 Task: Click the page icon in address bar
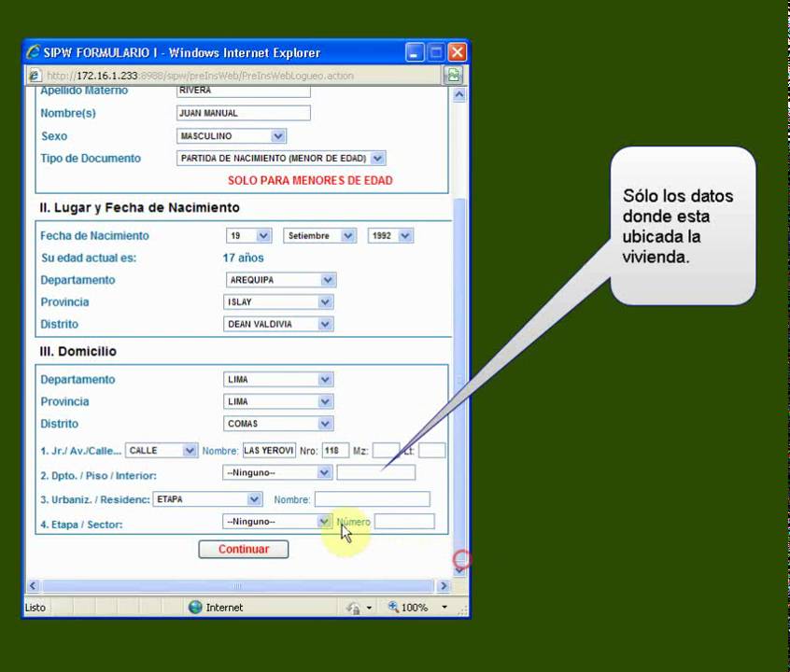(34, 76)
